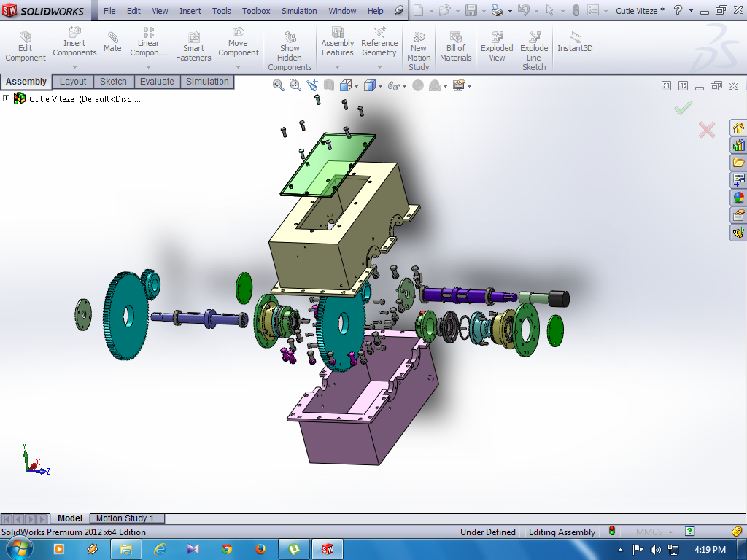Activate the Move Component tool
747x560 pixels.
tap(239, 42)
